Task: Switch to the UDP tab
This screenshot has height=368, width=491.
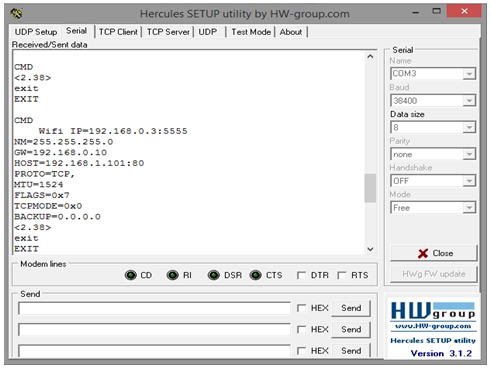Action: 208,32
